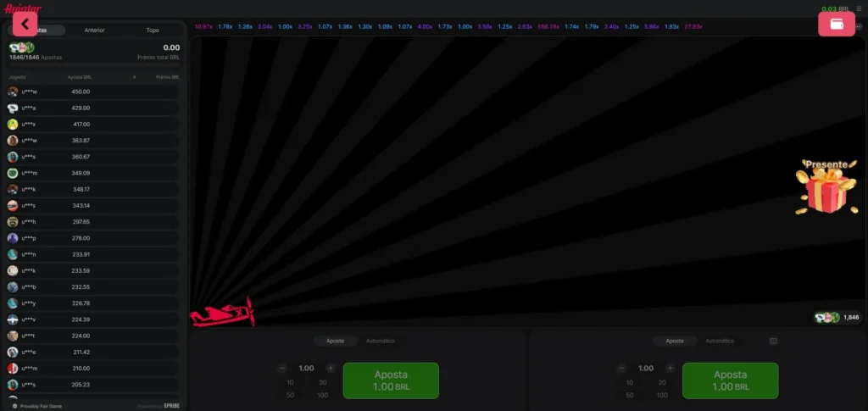Switch right bet panel to Automático
The image size is (868, 411).
[720, 341]
